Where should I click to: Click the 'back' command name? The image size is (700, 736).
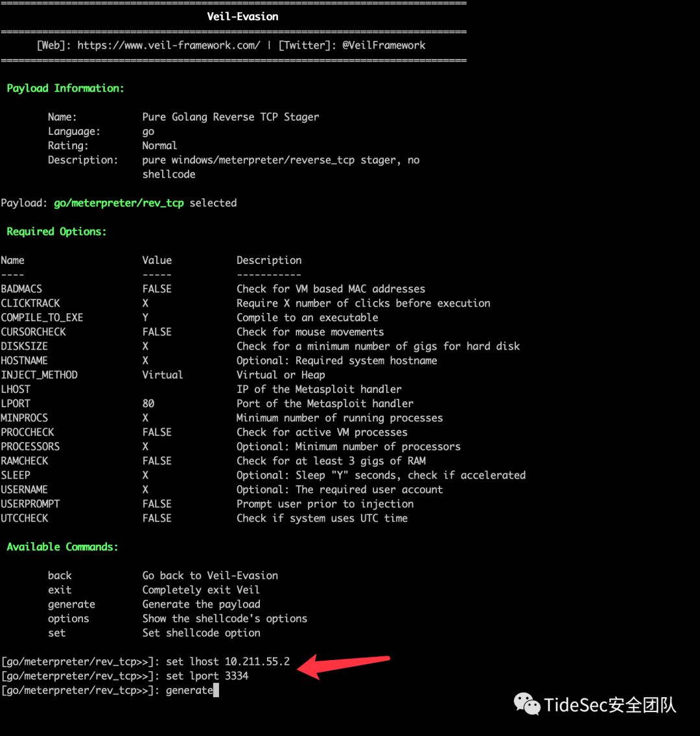coord(60,575)
